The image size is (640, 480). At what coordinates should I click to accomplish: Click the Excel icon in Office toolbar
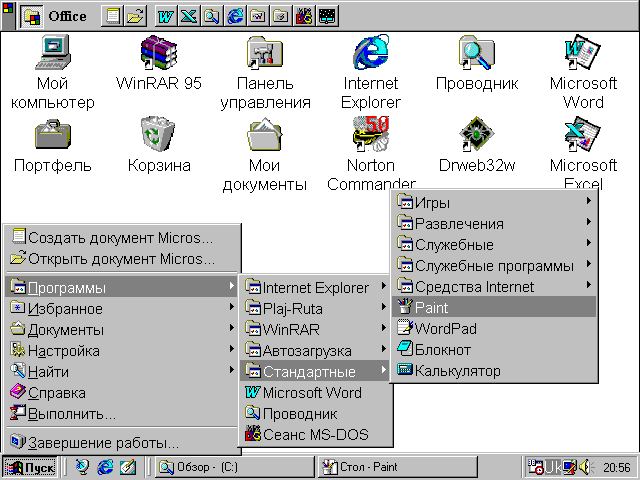pyautogui.click(x=188, y=17)
